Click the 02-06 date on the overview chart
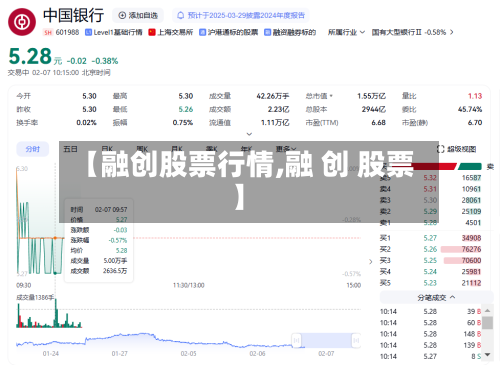 coord(257,354)
